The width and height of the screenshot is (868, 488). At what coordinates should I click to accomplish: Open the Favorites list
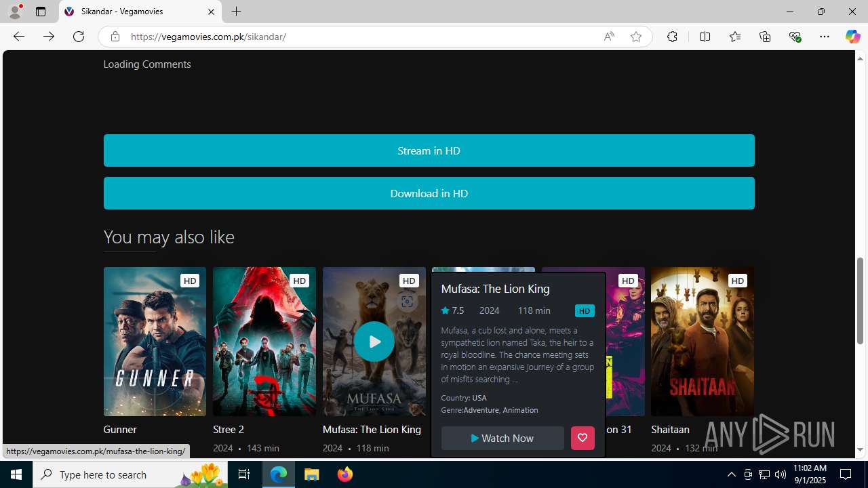click(735, 37)
